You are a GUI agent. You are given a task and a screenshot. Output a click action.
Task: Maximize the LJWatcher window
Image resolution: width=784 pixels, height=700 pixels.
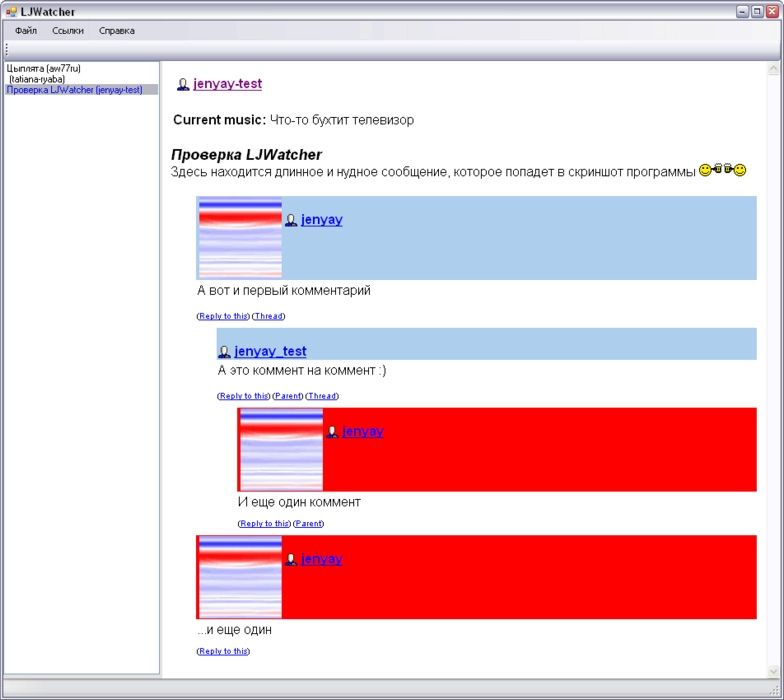[x=757, y=12]
